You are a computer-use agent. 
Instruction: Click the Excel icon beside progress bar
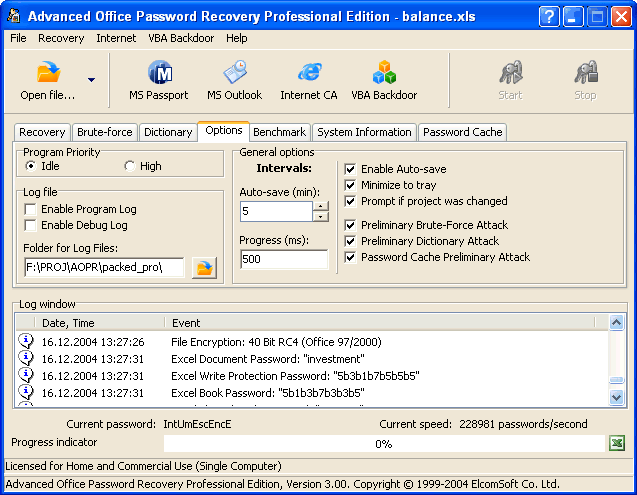(x=617, y=443)
